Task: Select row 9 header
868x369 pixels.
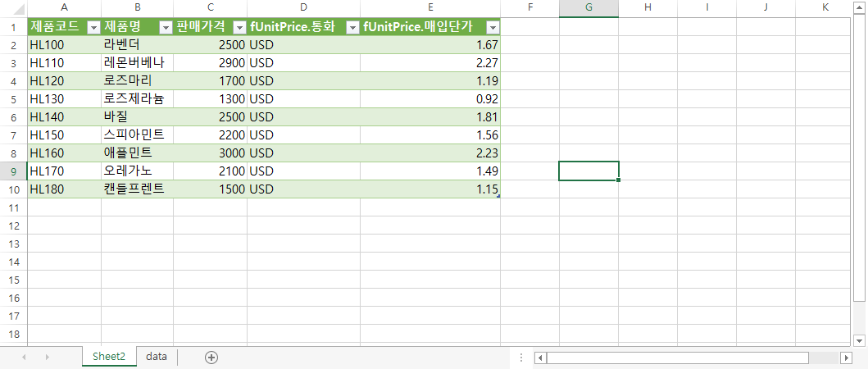Action: click(x=13, y=171)
